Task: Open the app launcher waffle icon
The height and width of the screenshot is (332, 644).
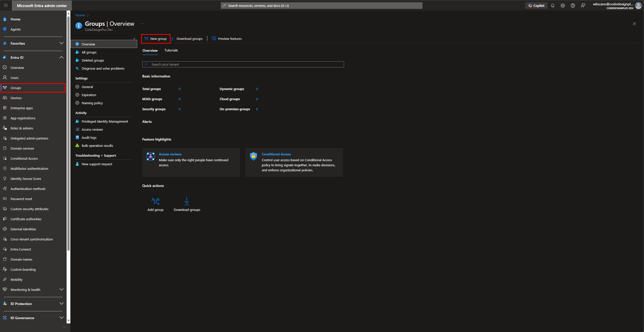Action: tap(6, 5)
